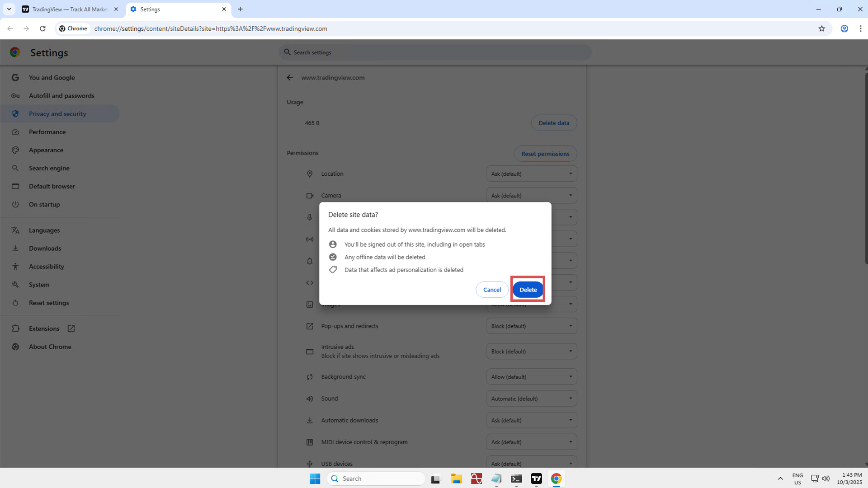The height and width of the screenshot is (488, 868).
Task: Open the Chrome profile icon
Action: click(844, 28)
